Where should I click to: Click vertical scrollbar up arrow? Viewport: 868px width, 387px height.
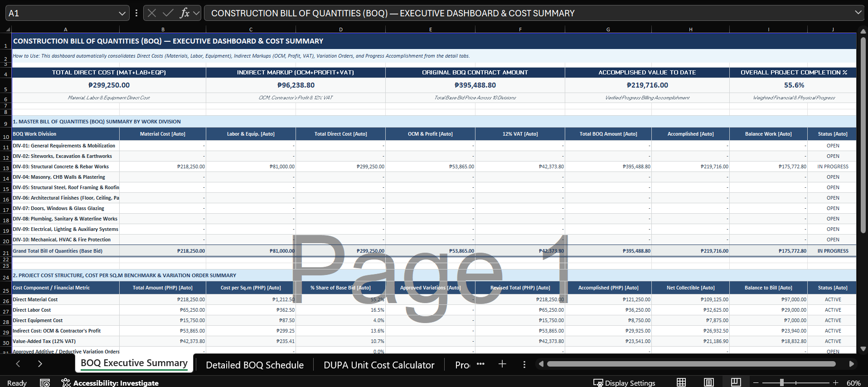(863, 31)
